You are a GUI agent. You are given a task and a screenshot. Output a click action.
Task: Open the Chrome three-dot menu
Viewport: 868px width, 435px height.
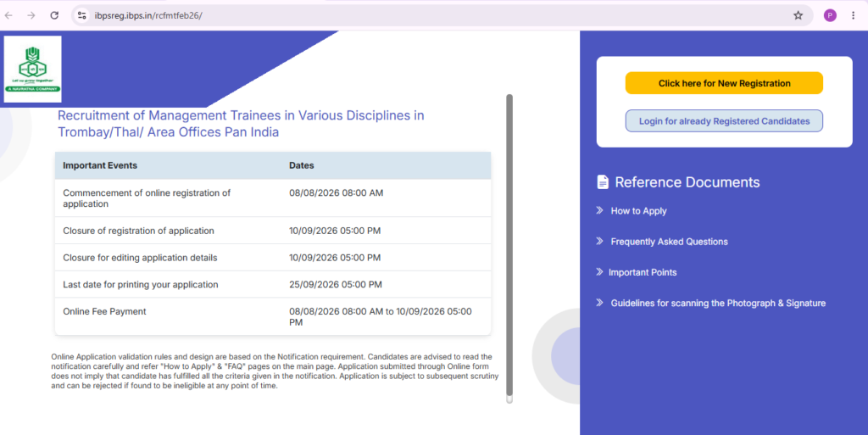[853, 15]
